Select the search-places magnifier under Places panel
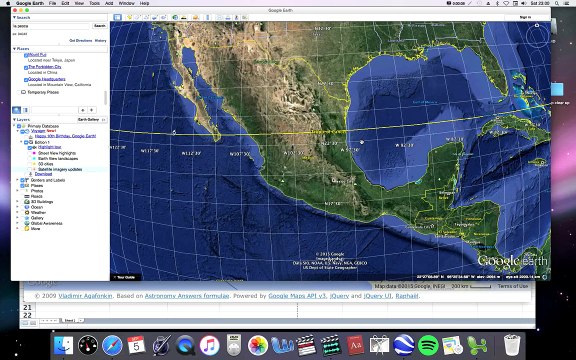The height and width of the screenshot is (360, 576). point(17,110)
